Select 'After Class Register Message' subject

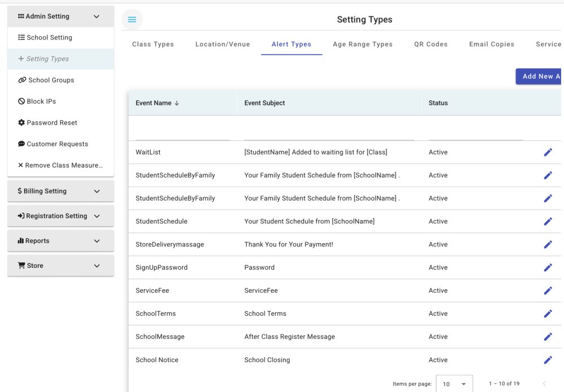(289, 337)
